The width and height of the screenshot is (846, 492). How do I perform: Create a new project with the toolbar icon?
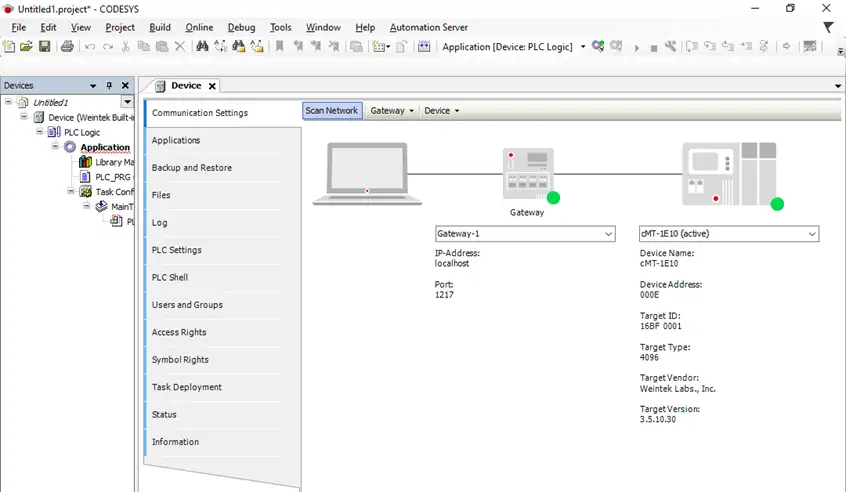click(x=9, y=46)
